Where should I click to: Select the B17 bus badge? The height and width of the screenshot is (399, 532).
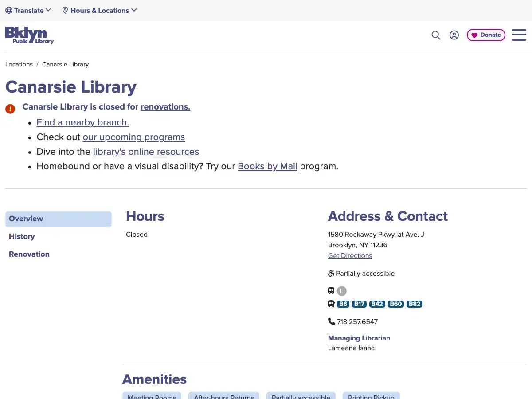click(360, 304)
